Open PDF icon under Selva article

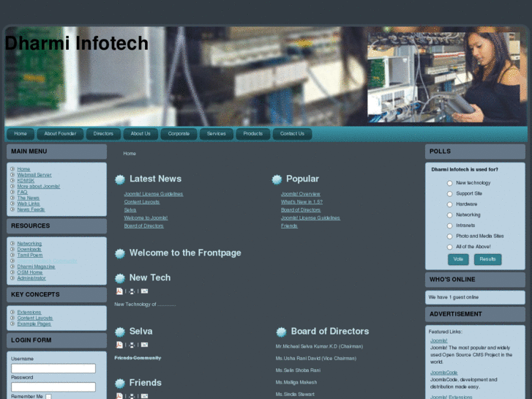point(119,345)
